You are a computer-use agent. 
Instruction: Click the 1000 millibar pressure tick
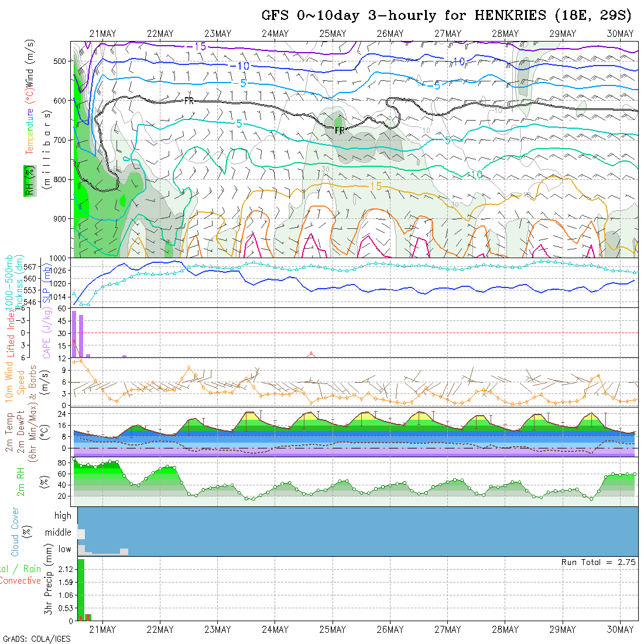(x=57, y=258)
